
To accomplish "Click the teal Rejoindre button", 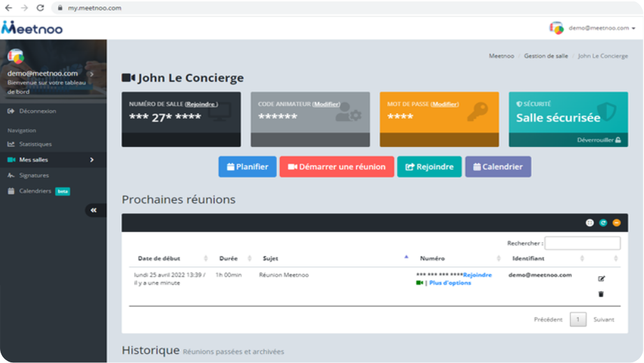I will (x=429, y=167).
